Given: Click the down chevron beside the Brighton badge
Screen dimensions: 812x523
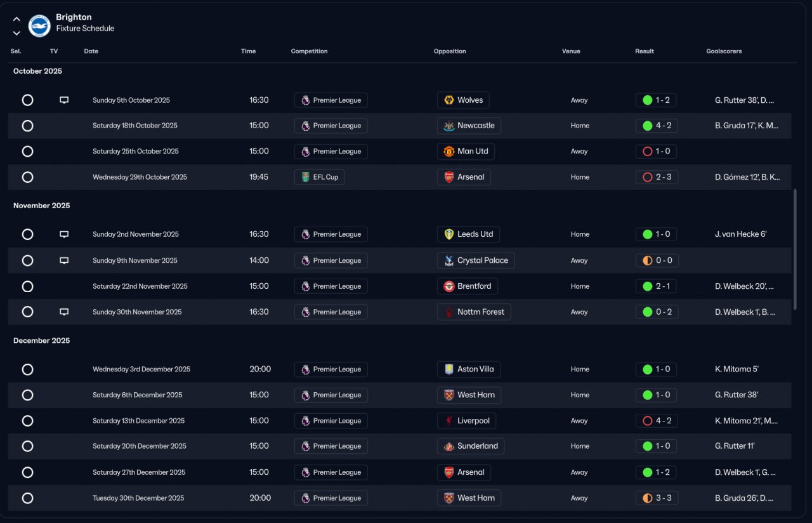Looking at the screenshot, I should (x=16, y=33).
